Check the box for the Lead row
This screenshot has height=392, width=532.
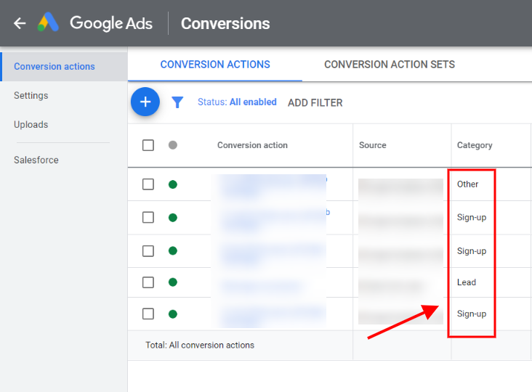(x=148, y=282)
